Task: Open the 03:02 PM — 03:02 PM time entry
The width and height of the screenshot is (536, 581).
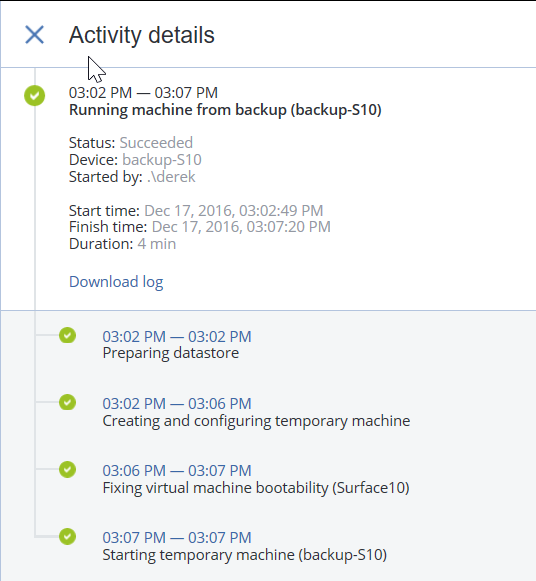Action: (177, 336)
